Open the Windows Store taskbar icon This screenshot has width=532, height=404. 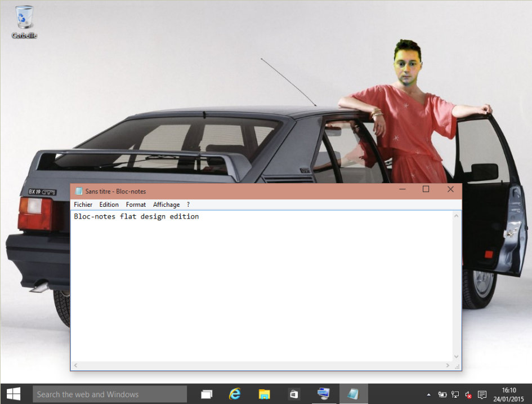click(294, 394)
